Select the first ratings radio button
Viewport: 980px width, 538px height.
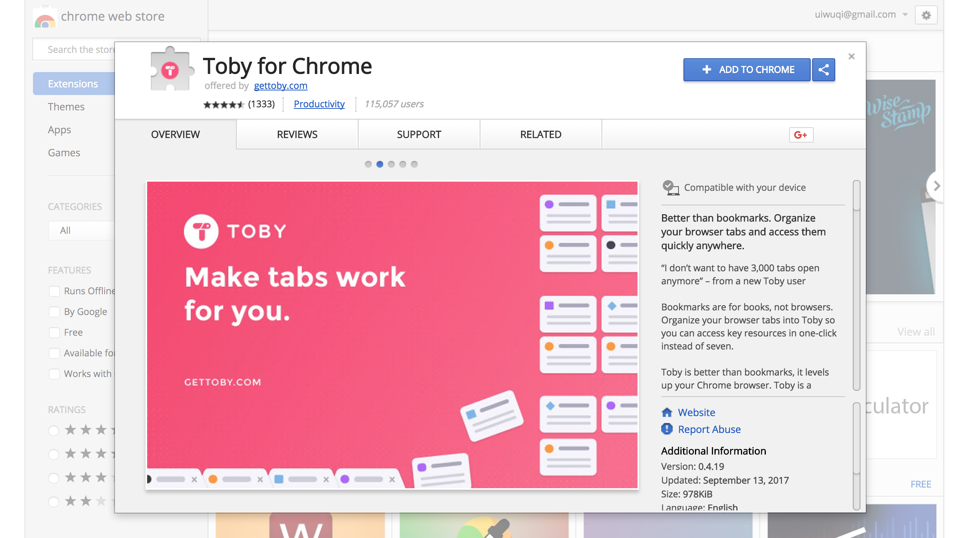point(54,431)
